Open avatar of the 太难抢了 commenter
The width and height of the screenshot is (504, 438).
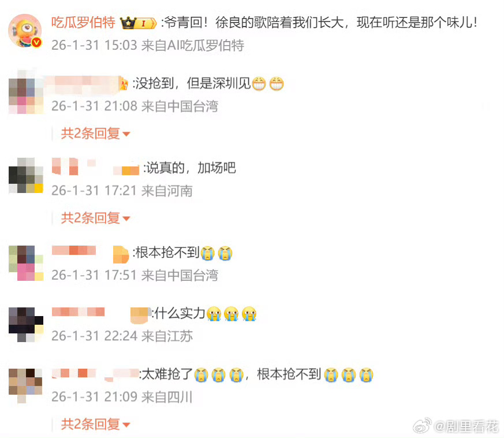coord(26,385)
